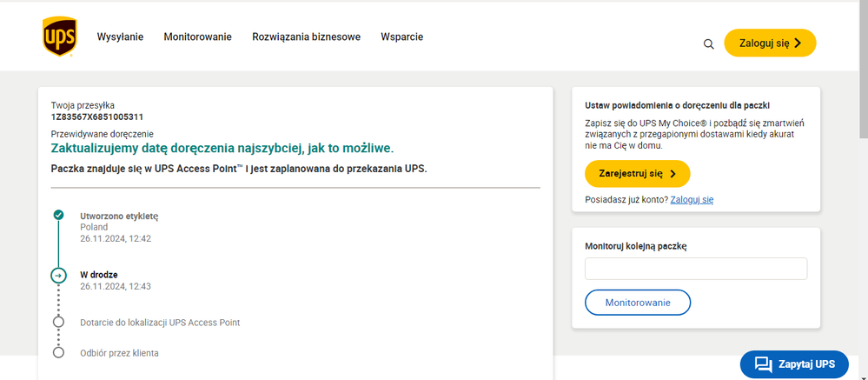The width and height of the screenshot is (868, 380).
Task: Click 'Dotarcie do lokalizacji UPS Access Point'
Action: 160,323
